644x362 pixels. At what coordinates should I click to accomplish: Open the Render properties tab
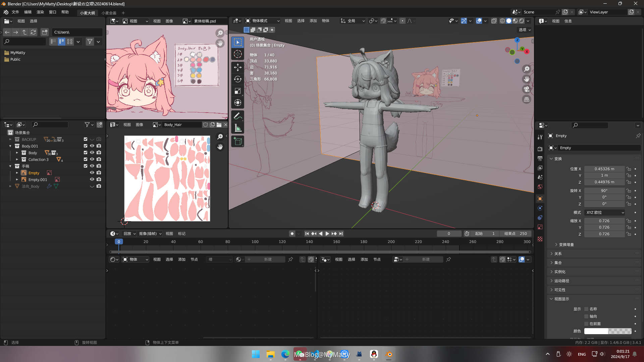point(540,149)
